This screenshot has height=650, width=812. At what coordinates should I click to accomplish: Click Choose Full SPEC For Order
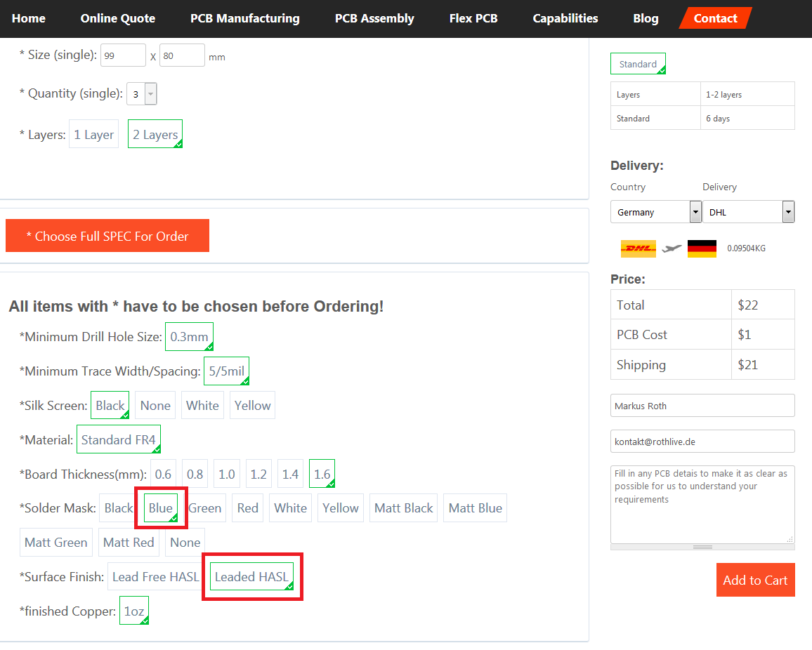click(107, 236)
